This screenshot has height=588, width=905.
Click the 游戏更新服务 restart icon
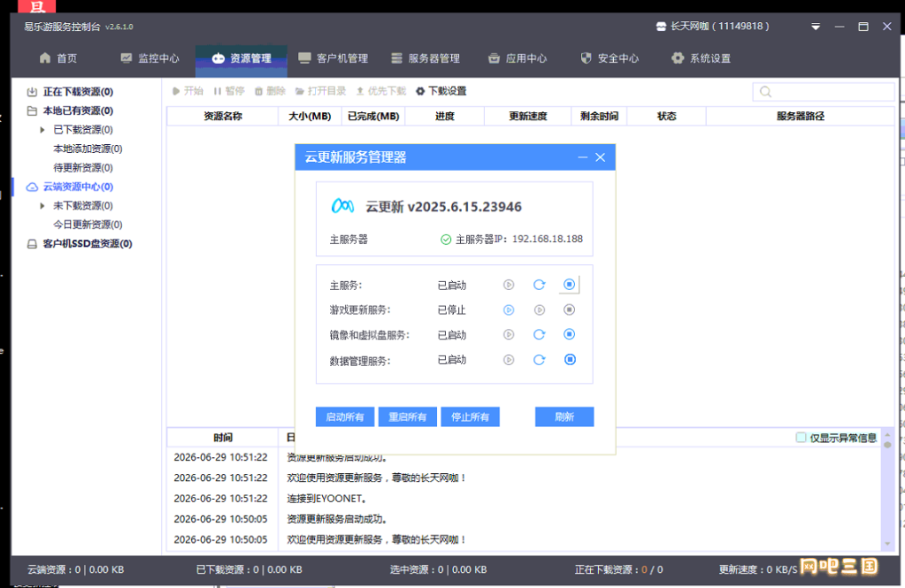pyautogui.click(x=539, y=309)
